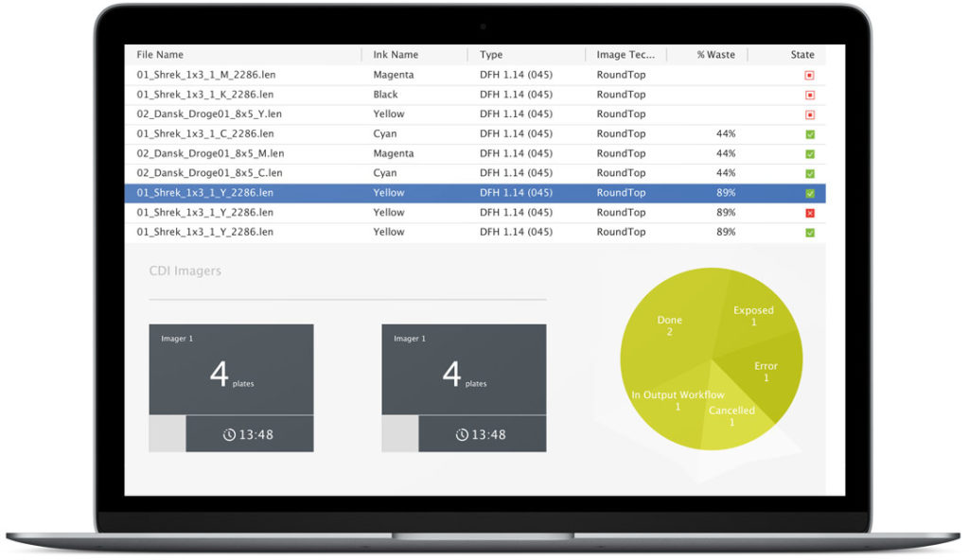The image size is (969, 560).
Task: Click the Cancelled slice of the pie chart
Action: [x=731, y=416]
